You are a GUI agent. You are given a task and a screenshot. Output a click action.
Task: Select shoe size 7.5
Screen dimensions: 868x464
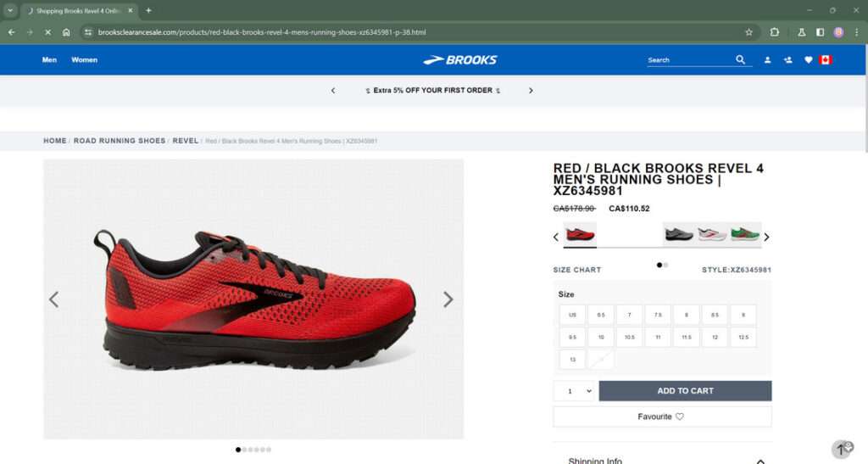coord(658,315)
